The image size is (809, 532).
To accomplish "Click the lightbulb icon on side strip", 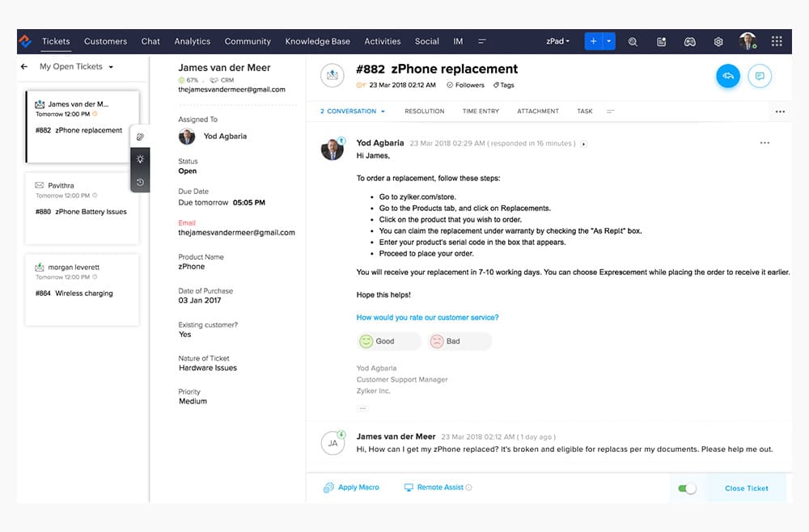I will click(x=140, y=159).
